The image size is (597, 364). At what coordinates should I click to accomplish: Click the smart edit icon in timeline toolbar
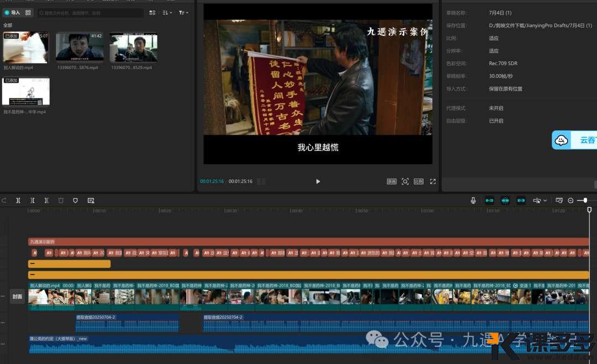point(91,201)
